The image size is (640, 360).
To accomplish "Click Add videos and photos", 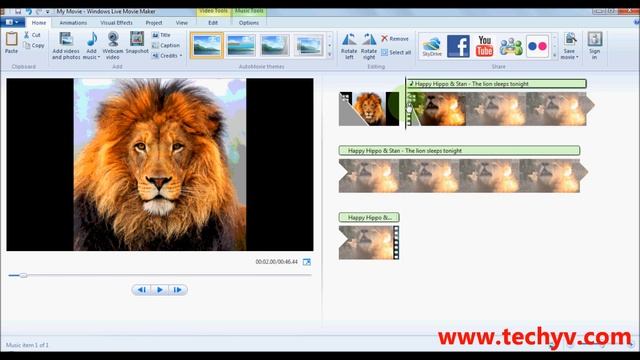I will point(66,45).
